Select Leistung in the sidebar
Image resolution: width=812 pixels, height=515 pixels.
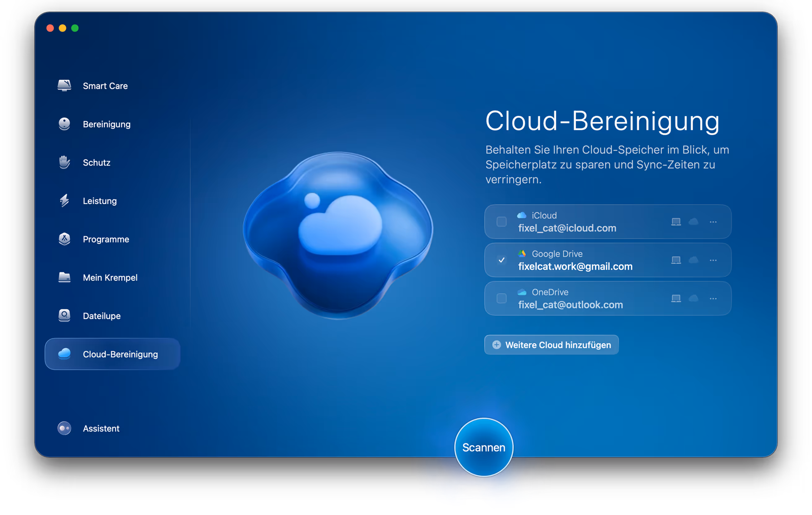point(100,201)
